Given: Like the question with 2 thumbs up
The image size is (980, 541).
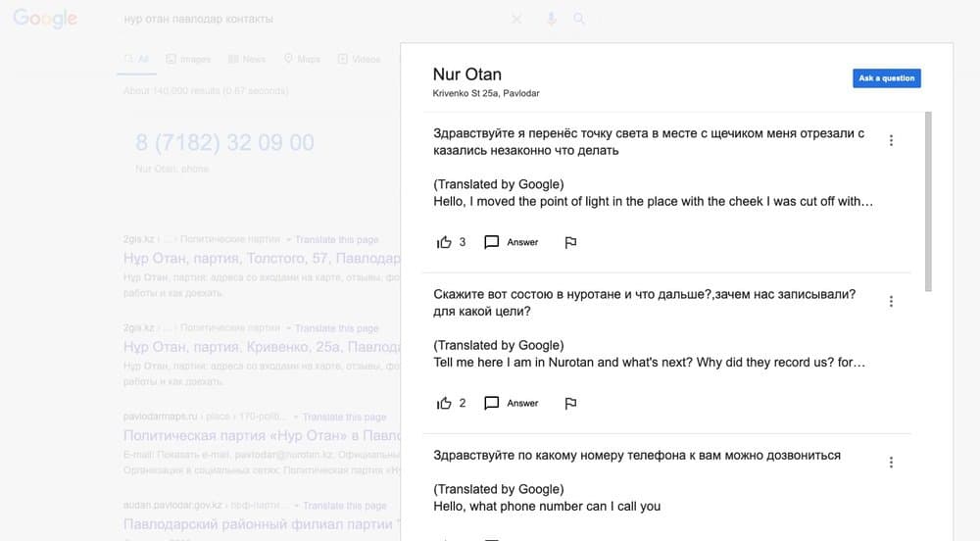Looking at the screenshot, I should (x=444, y=403).
